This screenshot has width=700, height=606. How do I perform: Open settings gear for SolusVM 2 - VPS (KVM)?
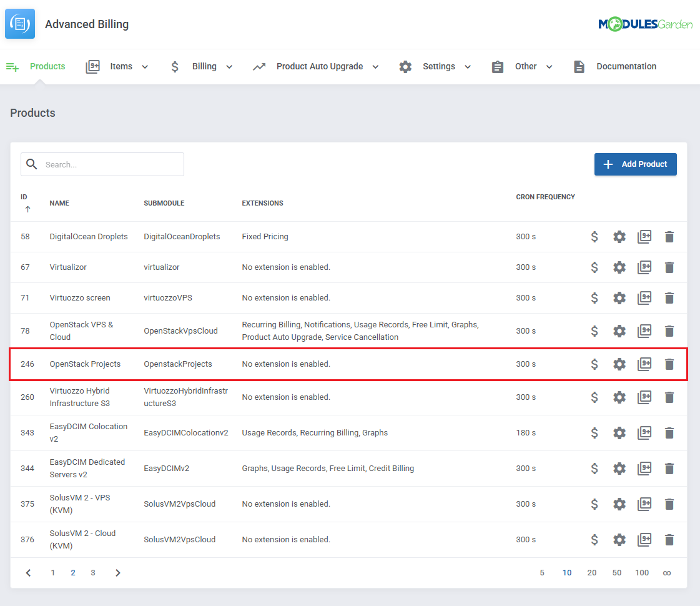point(619,504)
